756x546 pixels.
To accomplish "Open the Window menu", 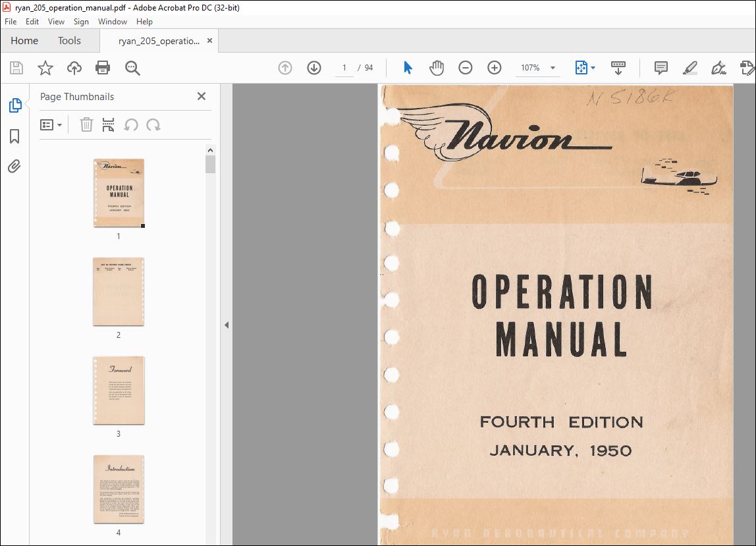I will [x=113, y=22].
